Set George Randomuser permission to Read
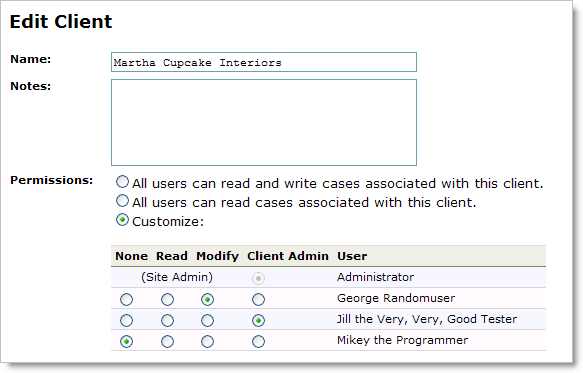 pyautogui.click(x=167, y=299)
